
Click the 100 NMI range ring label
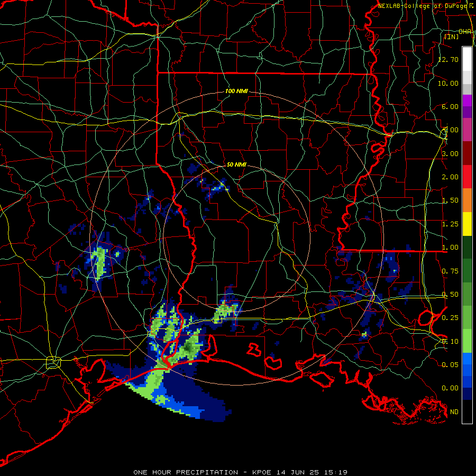click(236, 91)
